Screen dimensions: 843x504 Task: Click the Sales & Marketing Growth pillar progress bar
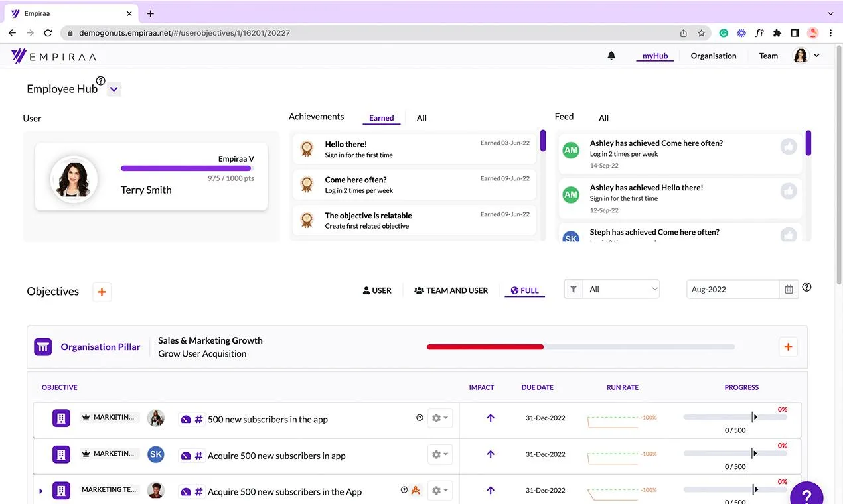[581, 347]
